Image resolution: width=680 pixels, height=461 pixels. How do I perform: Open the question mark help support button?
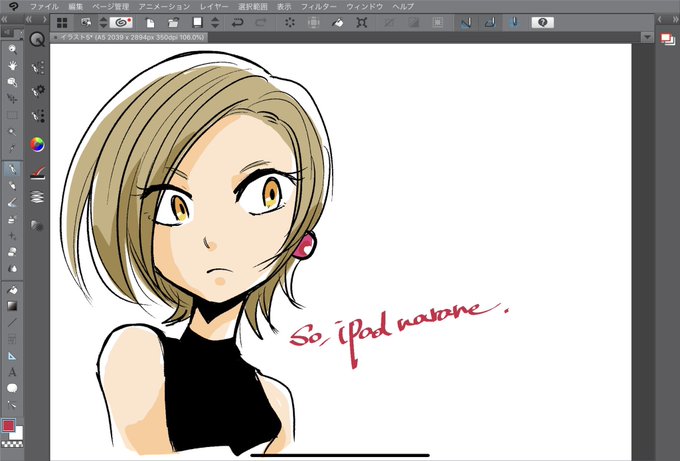point(543,23)
